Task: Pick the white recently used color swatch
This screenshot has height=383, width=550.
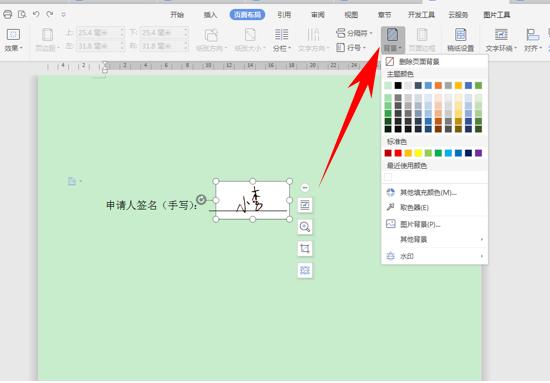Action: click(x=388, y=177)
